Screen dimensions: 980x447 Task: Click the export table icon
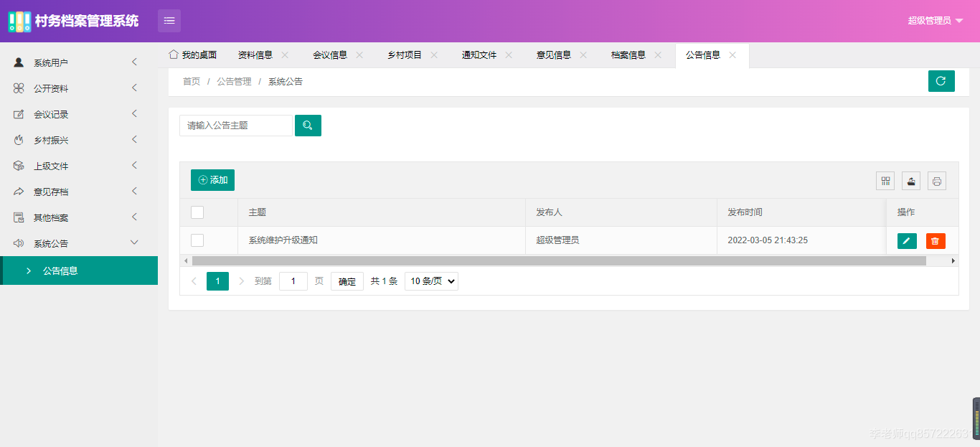[x=911, y=181]
